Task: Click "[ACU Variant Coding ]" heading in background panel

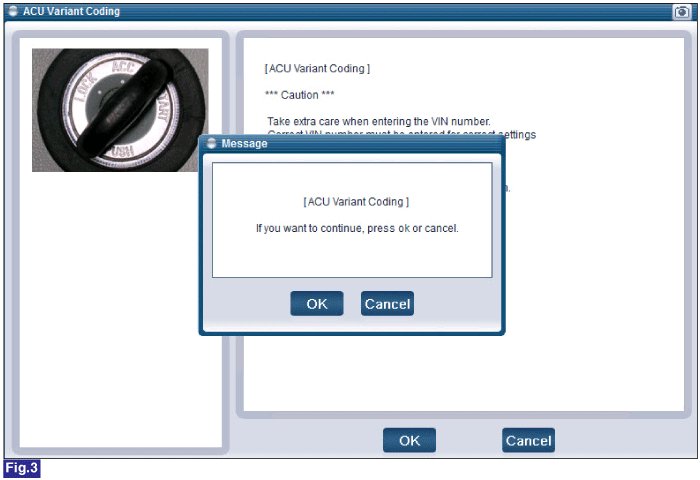Action: (x=317, y=68)
